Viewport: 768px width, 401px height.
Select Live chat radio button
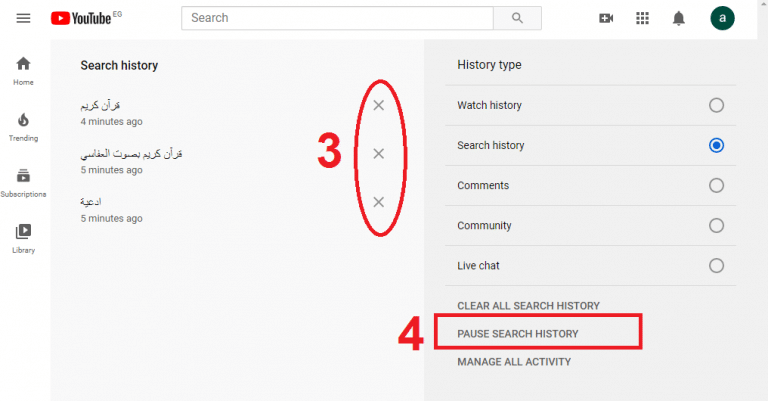pyautogui.click(x=716, y=266)
